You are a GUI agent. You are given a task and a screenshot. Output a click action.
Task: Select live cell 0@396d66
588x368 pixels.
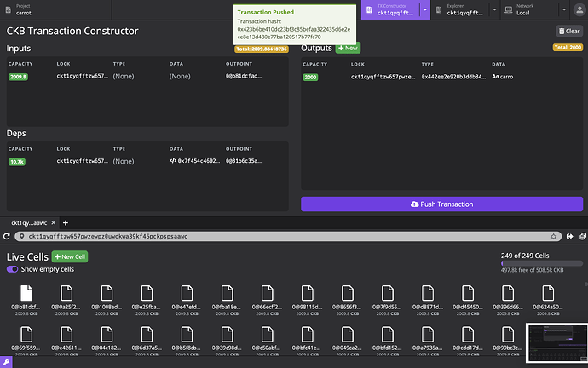coord(508,300)
